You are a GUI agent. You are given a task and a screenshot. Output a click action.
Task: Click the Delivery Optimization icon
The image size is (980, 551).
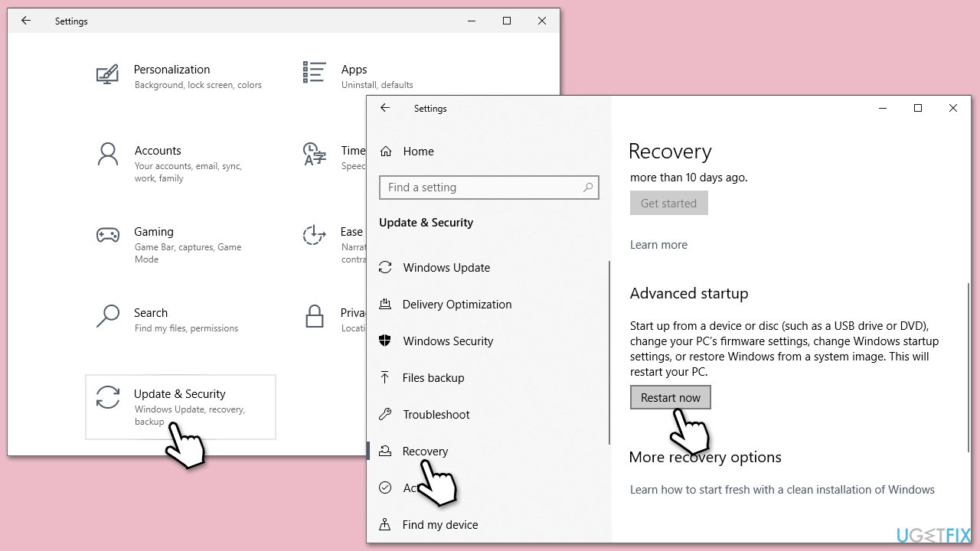[385, 305]
